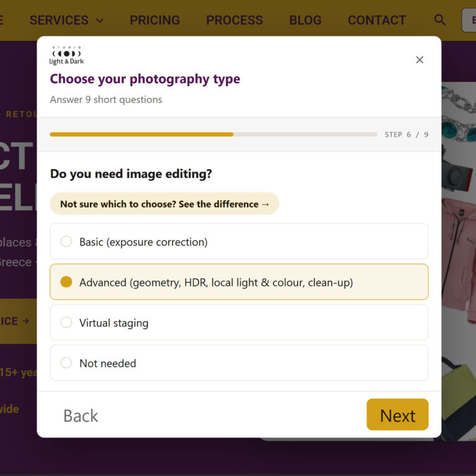Open the Contact page
Screen dimensions: 476x476
(377, 20)
